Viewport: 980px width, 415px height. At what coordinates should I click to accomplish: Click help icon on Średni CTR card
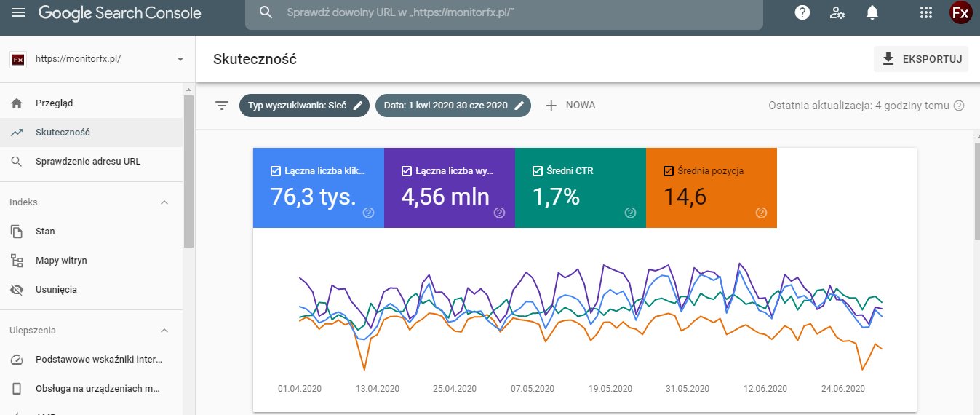click(630, 213)
